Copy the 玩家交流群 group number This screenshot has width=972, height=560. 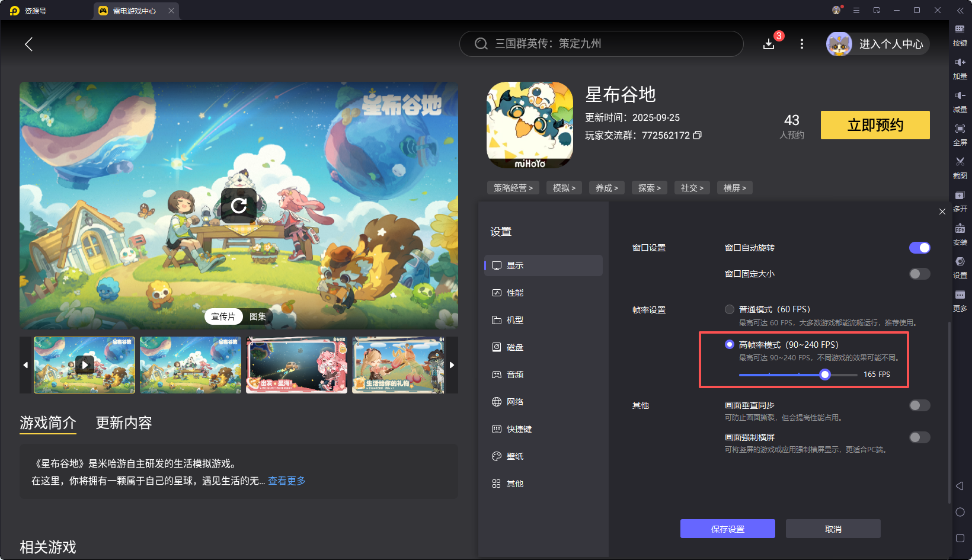point(698,135)
